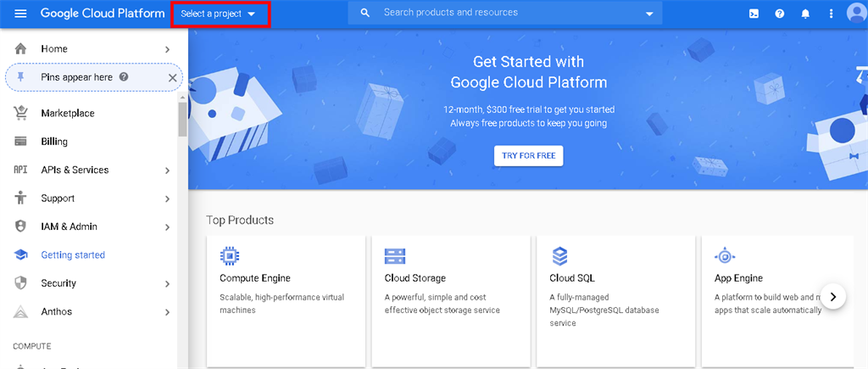The image size is (868, 369).
Task: Open the App Engine product card title
Action: click(x=738, y=278)
